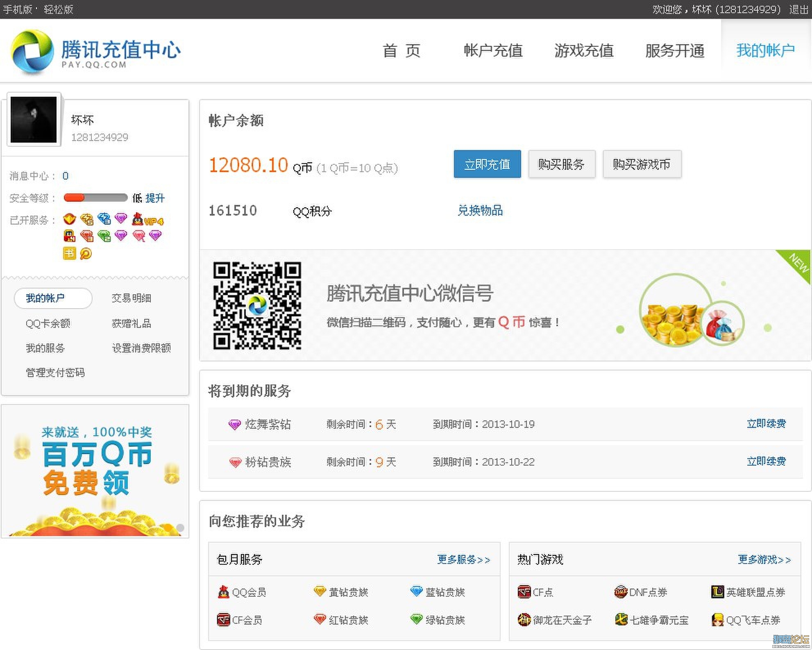The image size is (812, 650).
Task: Click pink diamond icon beside 粉钻贵族
Action: tap(235, 462)
